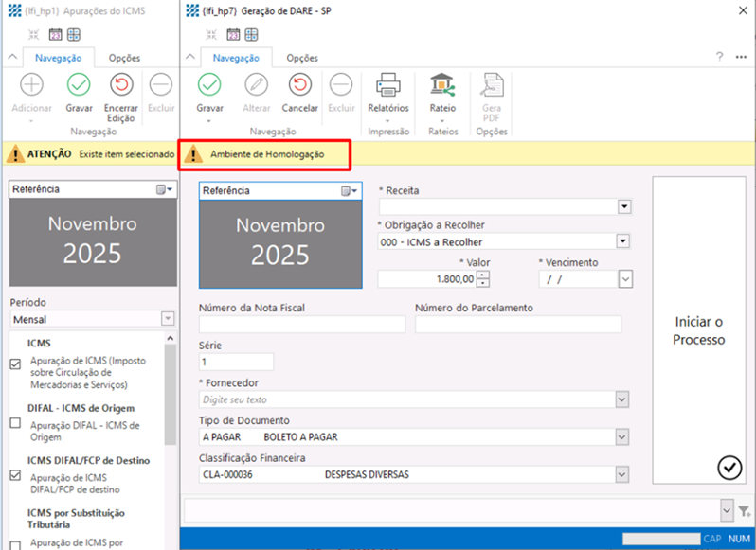The width and height of the screenshot is (756, 550).
Task: Expand the Vencimento date dropdown
Action: 624,279
